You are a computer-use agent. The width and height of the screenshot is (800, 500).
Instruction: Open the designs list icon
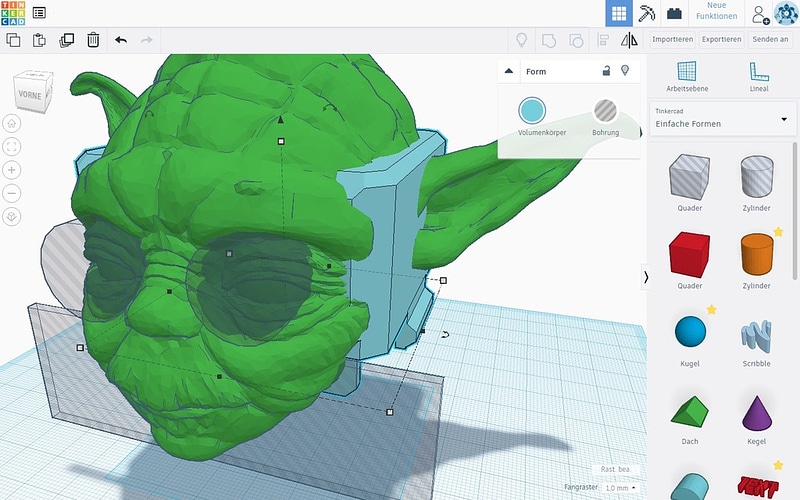click(x=39, y=13)
